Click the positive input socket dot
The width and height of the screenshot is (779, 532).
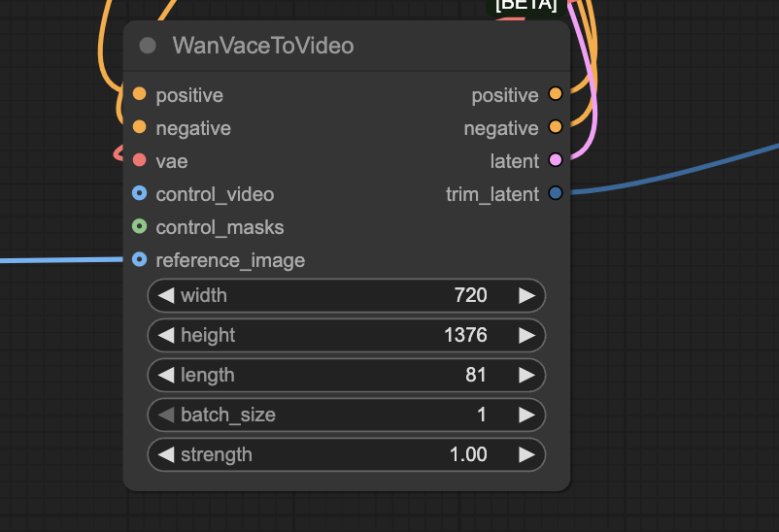139,94
